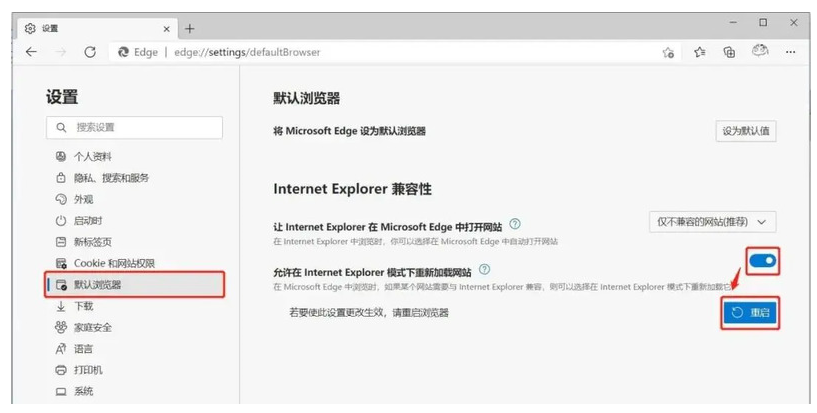Screen dimensions: 817x413
Task: Select Cookie 和网站权限 in sidebar
Action: 114,263
